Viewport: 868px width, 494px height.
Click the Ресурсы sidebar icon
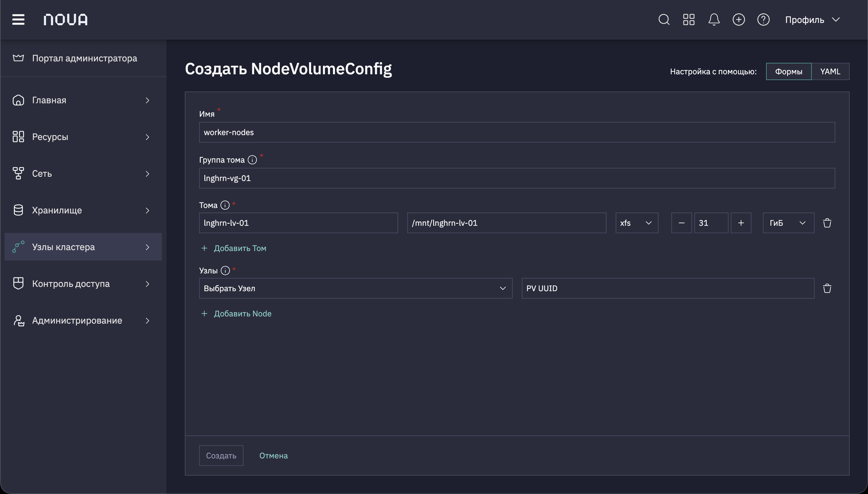coord(18,136)
